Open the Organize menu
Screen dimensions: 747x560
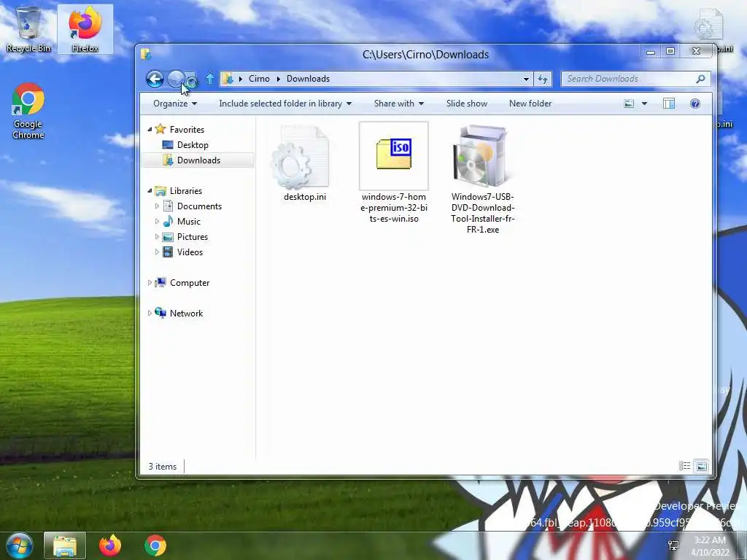175,104
